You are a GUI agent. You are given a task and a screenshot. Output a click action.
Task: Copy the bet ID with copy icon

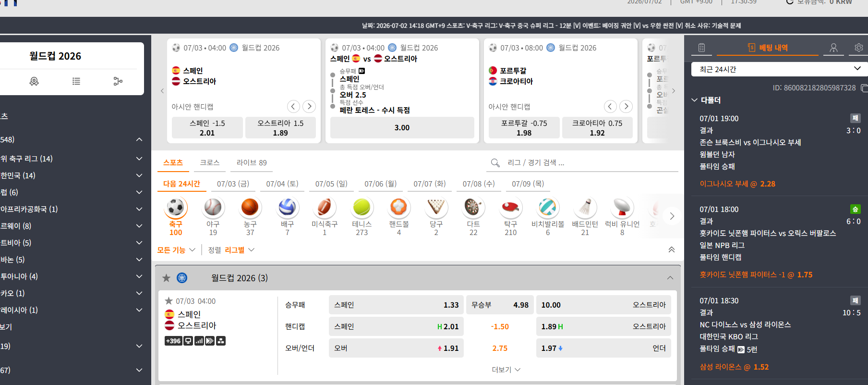pos(864,88)
